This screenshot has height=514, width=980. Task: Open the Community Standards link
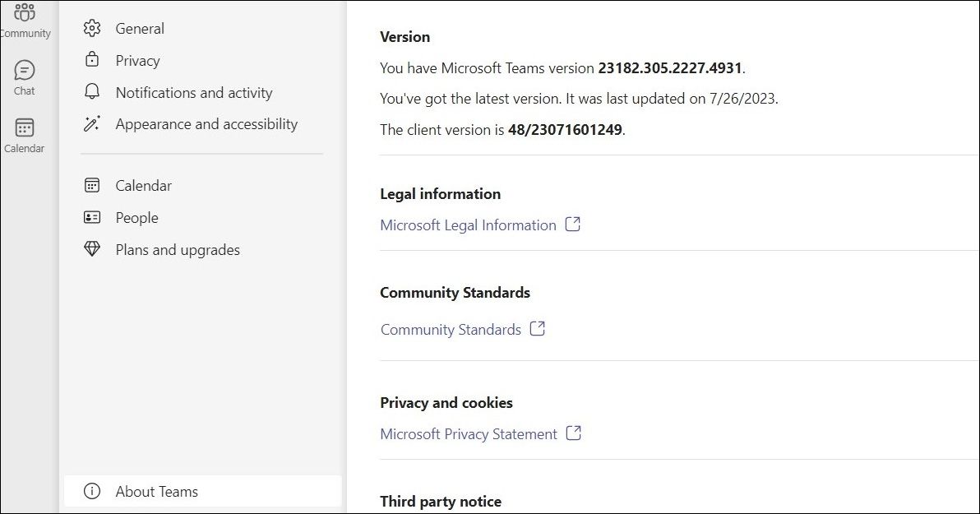pyautogui.click(x=451, y=330)
